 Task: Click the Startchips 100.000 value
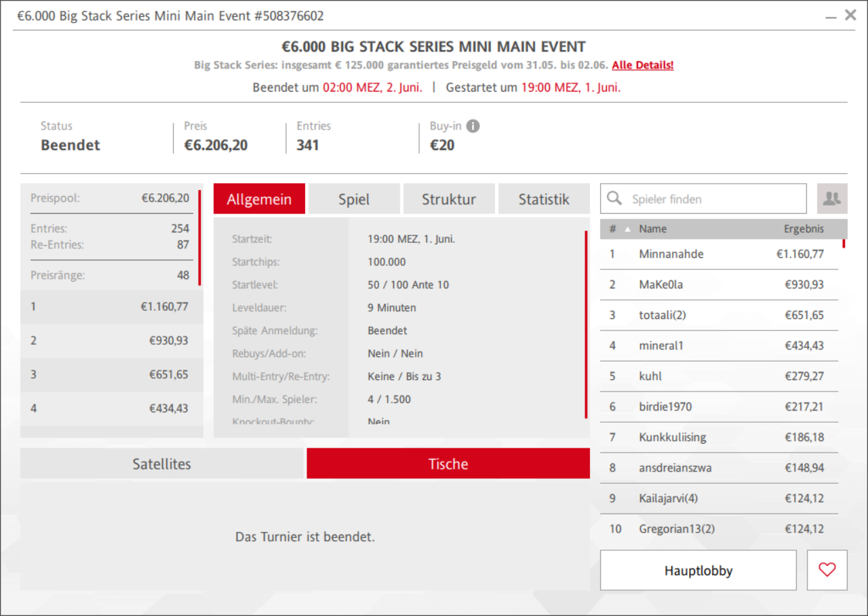(x=387, y=262)
